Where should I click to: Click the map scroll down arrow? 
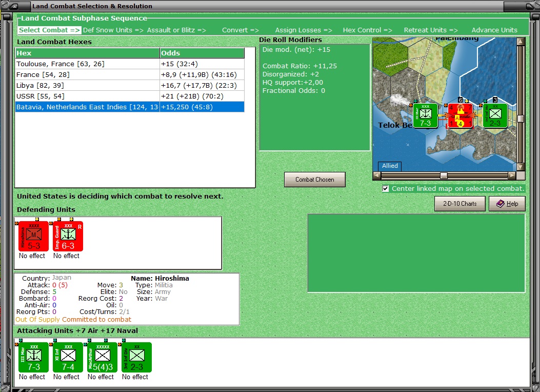pos(521,167)
